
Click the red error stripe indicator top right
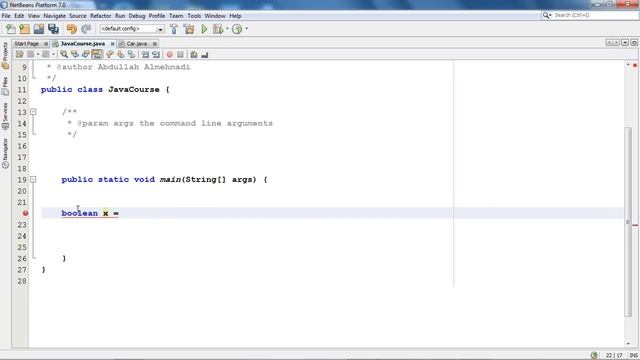[x=635, y=65]
